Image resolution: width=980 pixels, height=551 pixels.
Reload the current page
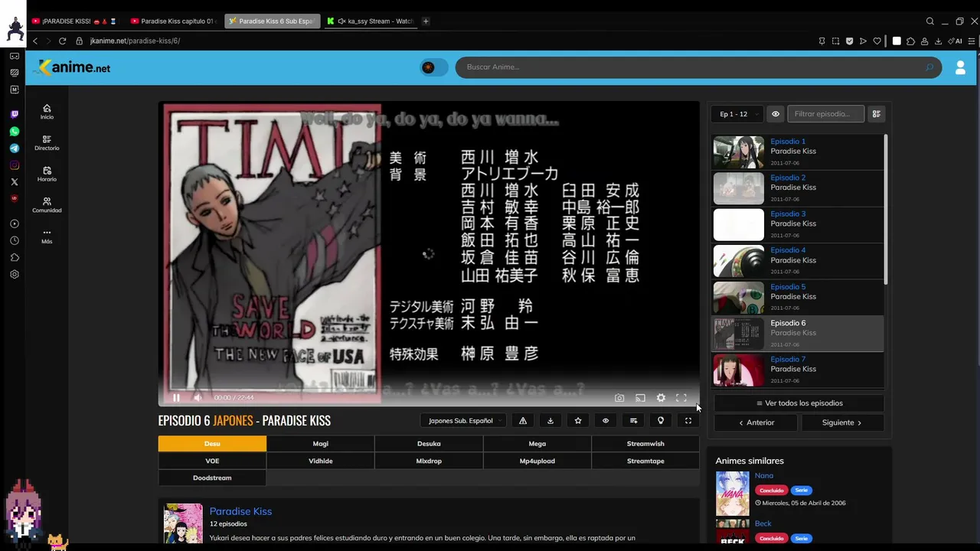[x=63, y=41]
